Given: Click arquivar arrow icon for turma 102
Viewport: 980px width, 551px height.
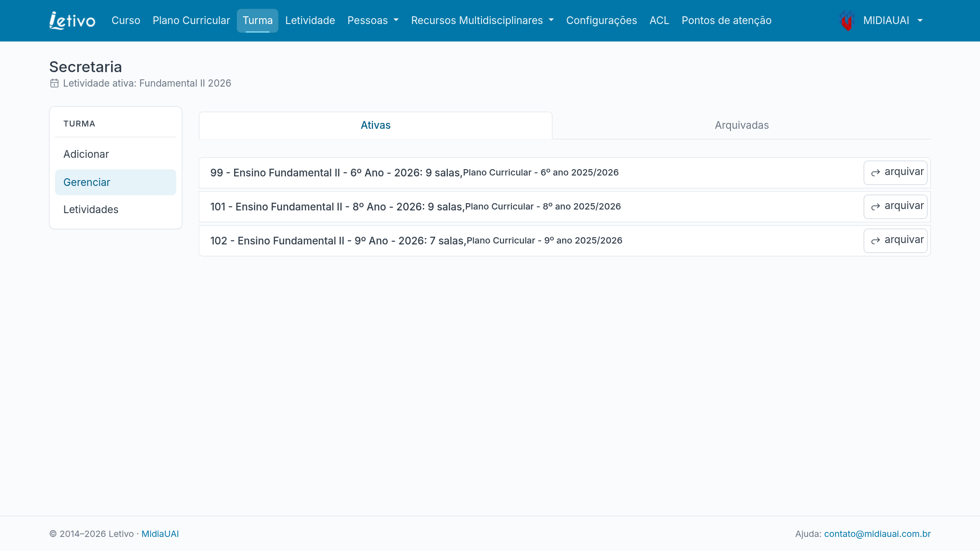Looking at the screenshot, I should [x=876, y=240].
